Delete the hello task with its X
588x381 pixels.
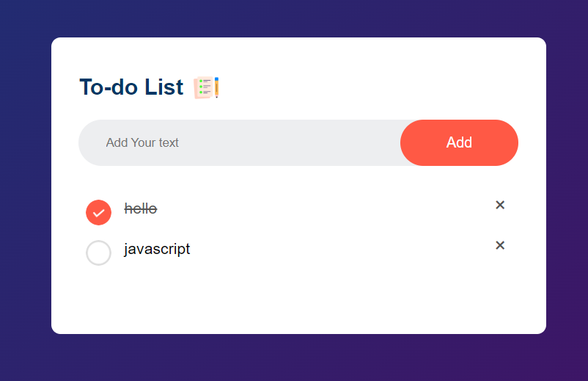click(x=500, y=205)
